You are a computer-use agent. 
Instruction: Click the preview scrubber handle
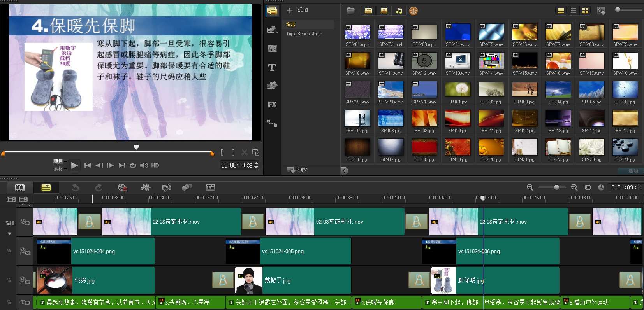coord(136,147)
